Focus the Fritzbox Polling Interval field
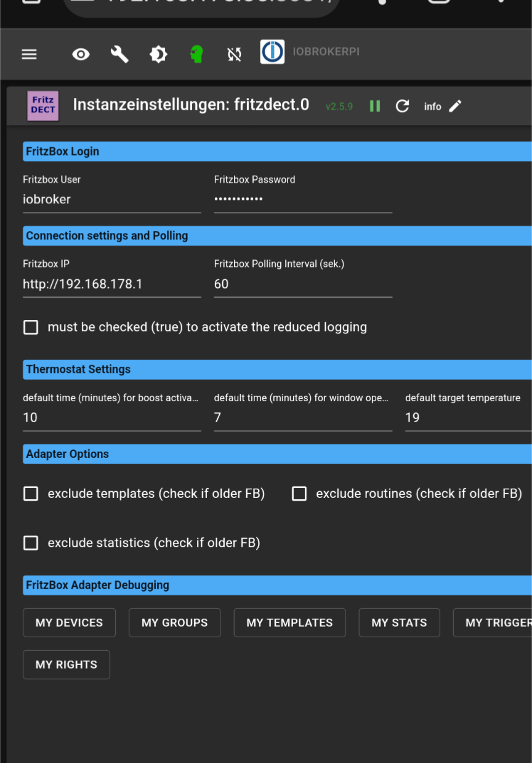Viewport: 532px width, 763px height. [303, 284]
